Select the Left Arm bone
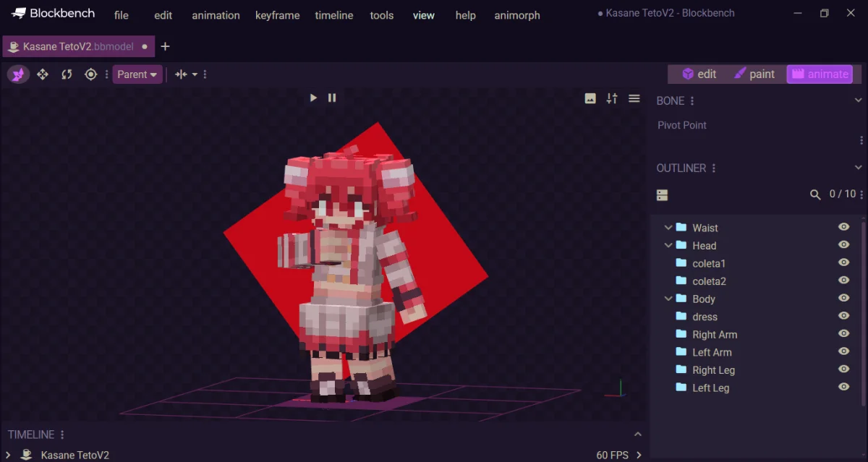This screenshot has width=868, height=462. (712, 352)
